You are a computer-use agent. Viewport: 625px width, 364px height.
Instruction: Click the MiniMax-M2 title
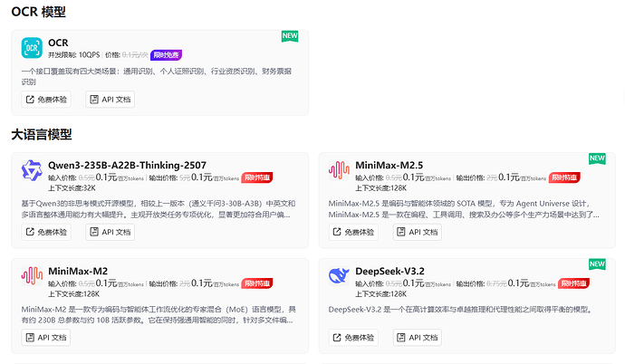78,272
